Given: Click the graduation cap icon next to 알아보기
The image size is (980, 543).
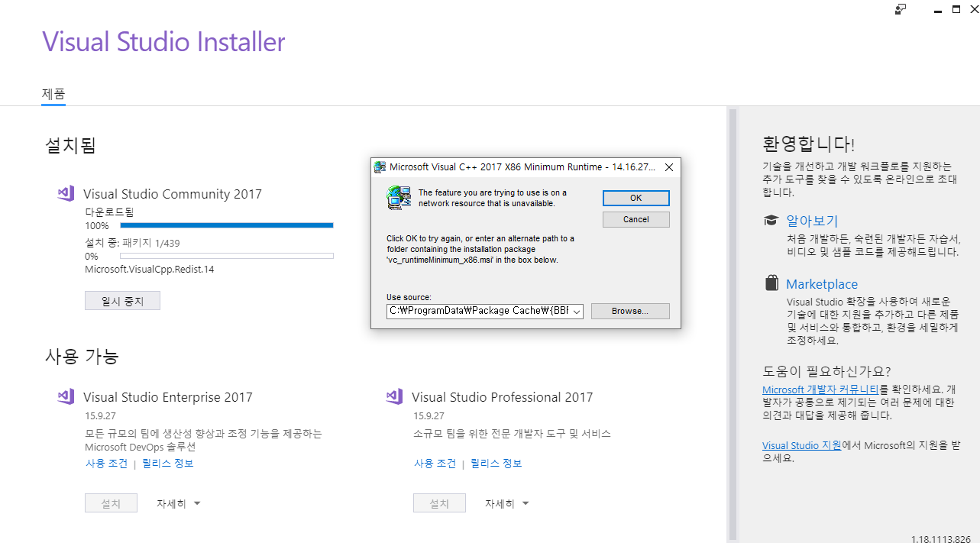Looking at the screenshot, I should (771, 221).
